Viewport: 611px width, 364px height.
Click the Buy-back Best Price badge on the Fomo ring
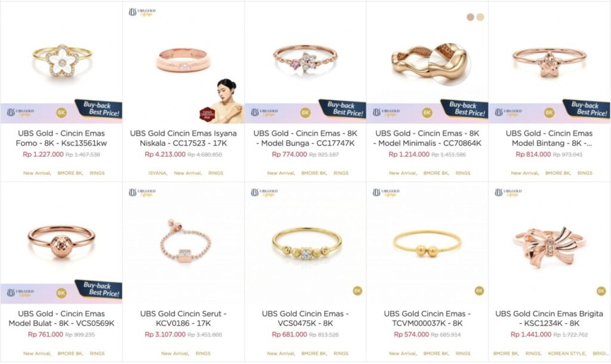pyautogui.click(x=98, y=109)
